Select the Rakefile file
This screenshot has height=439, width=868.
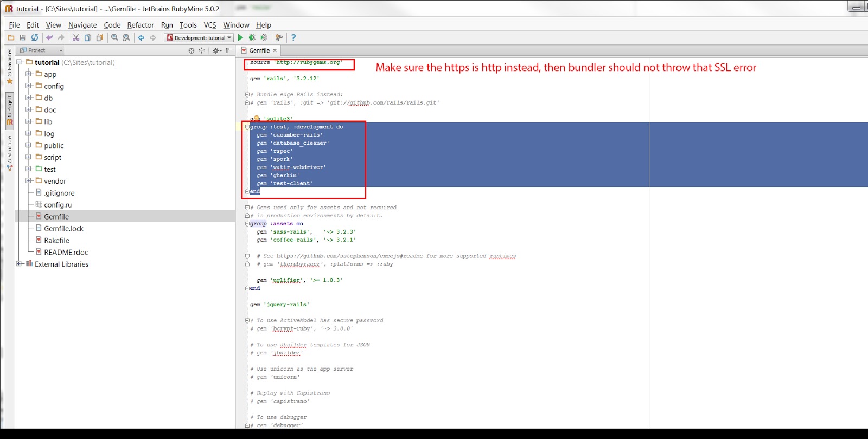click(56, 241)
